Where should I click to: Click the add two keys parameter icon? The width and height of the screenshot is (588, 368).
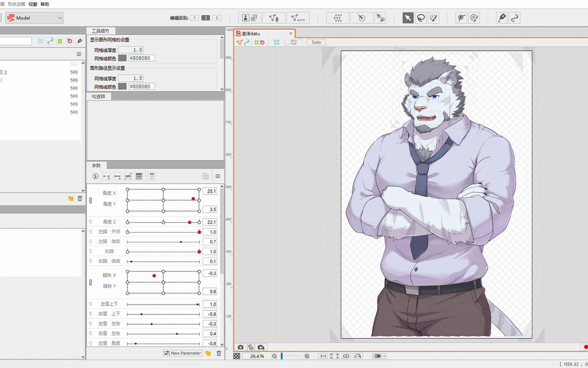pos(106,176)
